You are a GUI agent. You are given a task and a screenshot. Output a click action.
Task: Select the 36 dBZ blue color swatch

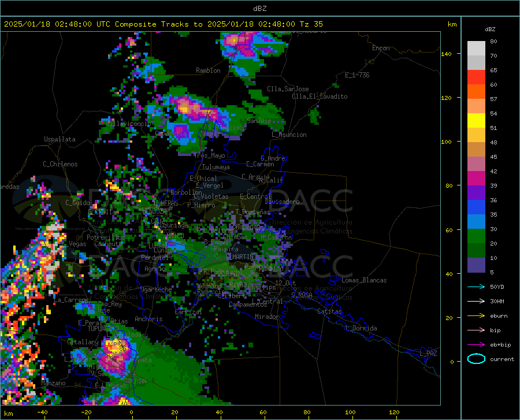pyautogui.click(x=476, y=207)
